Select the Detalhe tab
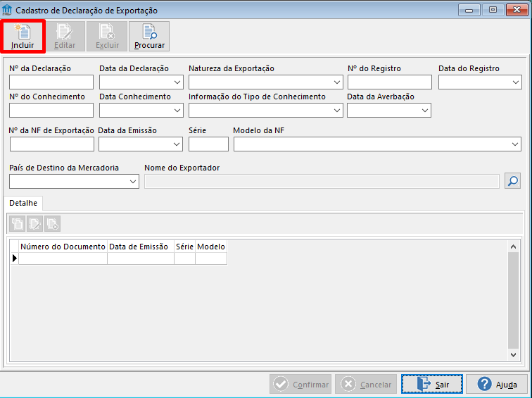Screen dimensions: 532x398 (x=23, y=203)
